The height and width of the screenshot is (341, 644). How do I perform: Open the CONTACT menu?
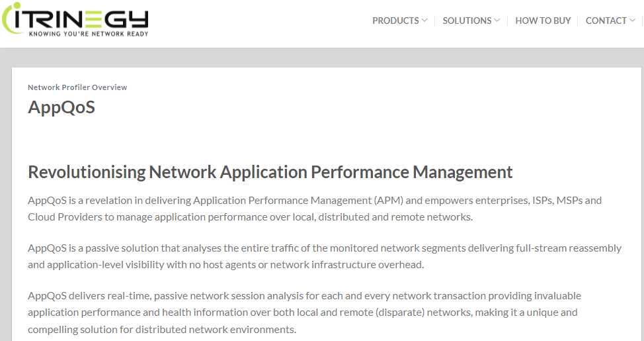pos(606,21)
